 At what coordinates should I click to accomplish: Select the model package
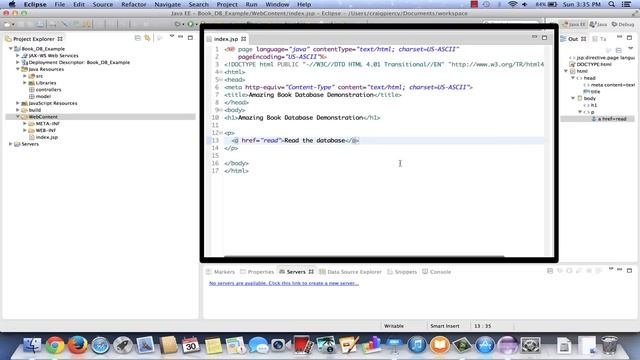pos(43,96)
